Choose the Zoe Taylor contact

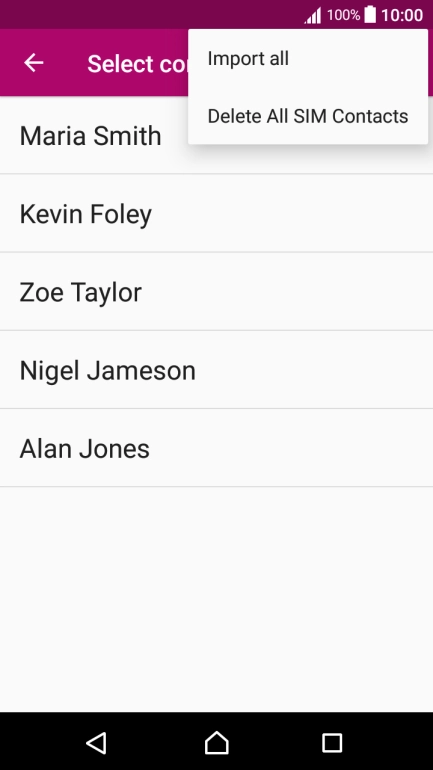pos(216,291)
